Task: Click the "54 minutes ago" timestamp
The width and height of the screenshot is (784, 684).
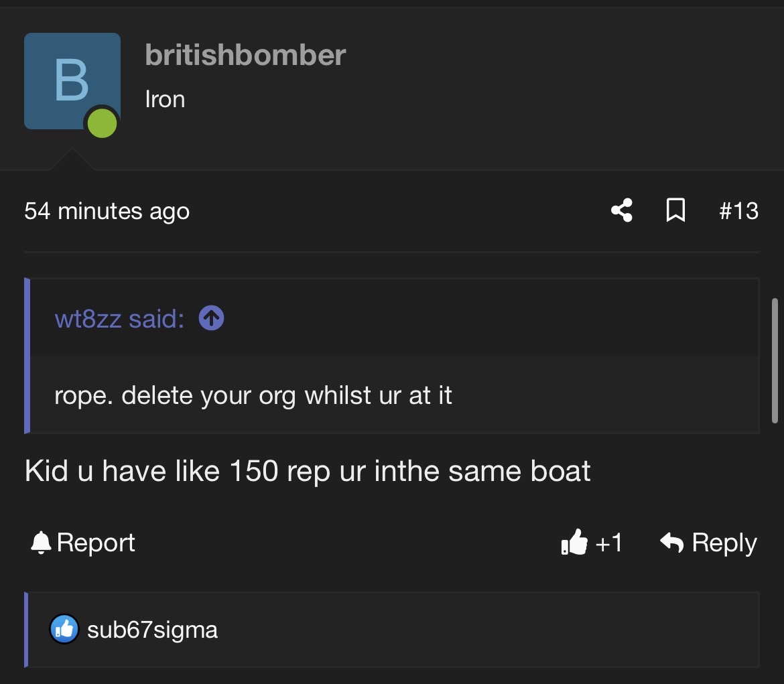Action: (x=107, y=211)
